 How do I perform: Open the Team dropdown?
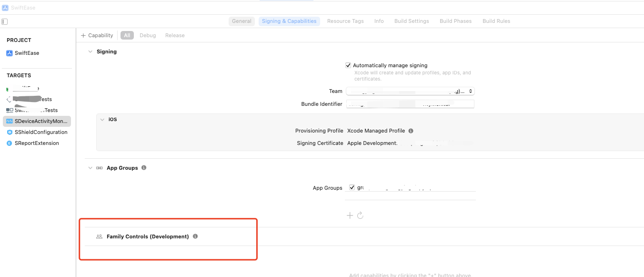[410, 91]
